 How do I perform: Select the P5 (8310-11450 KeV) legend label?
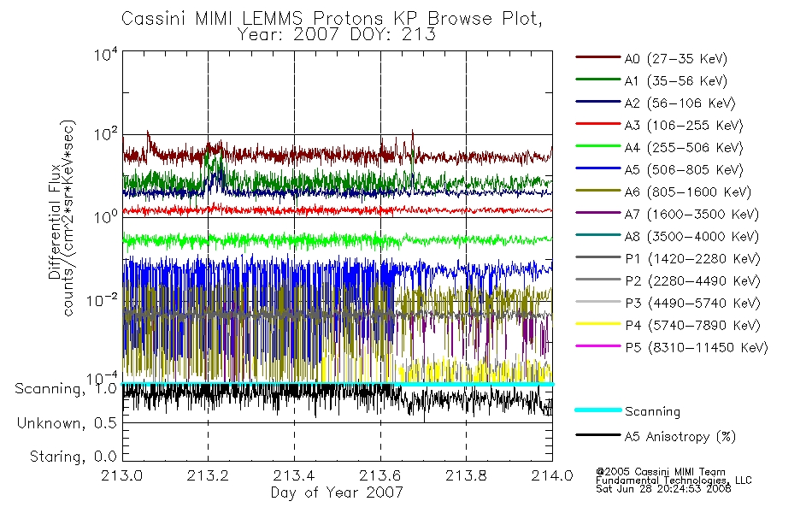697,347
